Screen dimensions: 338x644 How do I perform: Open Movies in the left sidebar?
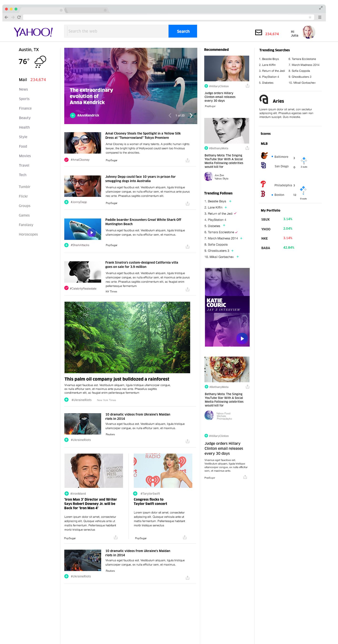(x=25, y=156)
